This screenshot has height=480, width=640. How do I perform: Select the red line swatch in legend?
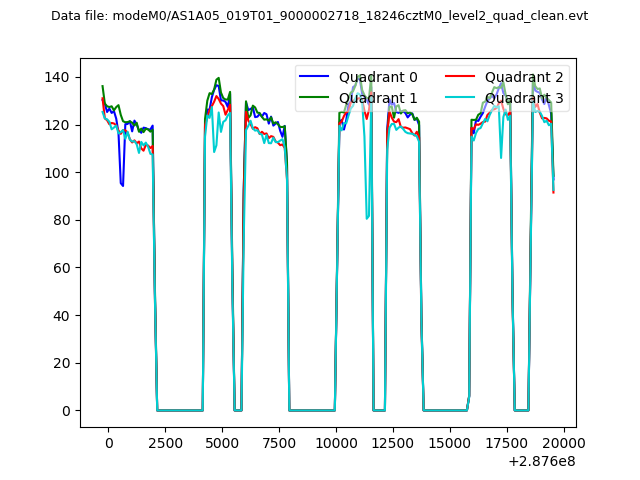462,78
